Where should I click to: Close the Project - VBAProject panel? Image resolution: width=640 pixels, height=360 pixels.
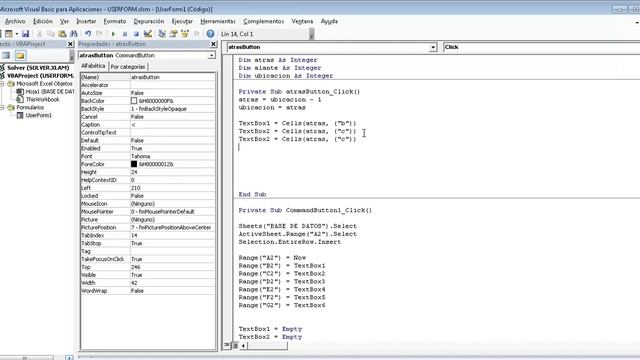click(x=70, y=44)
